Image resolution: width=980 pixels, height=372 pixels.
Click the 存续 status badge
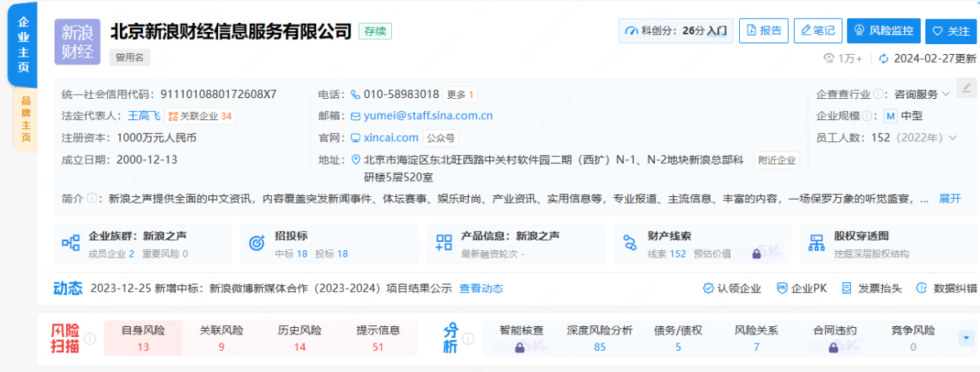[377, 31]
